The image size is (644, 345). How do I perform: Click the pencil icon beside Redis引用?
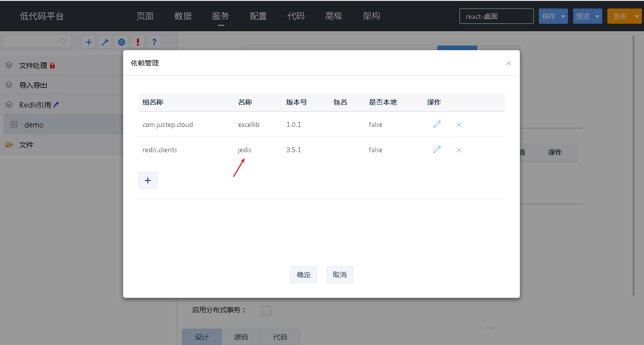pos(56,105)
